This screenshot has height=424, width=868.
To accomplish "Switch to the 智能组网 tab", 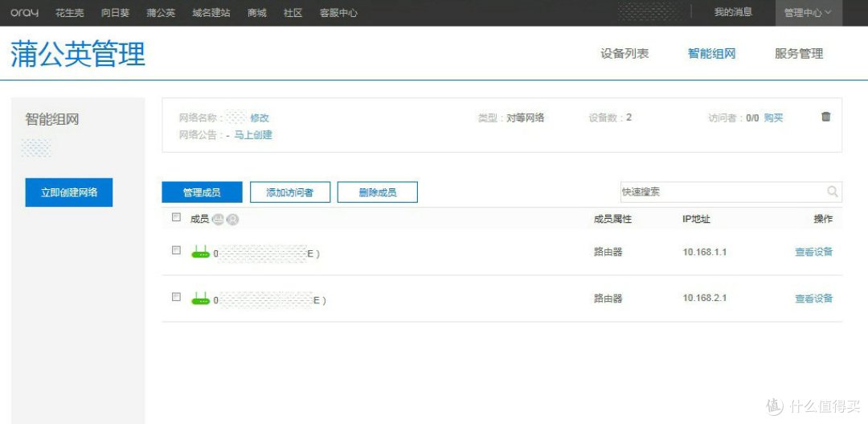I will coord(712,54).
